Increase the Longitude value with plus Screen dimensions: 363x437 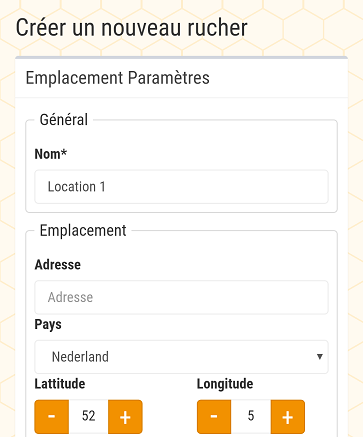(x=288, y=417)
